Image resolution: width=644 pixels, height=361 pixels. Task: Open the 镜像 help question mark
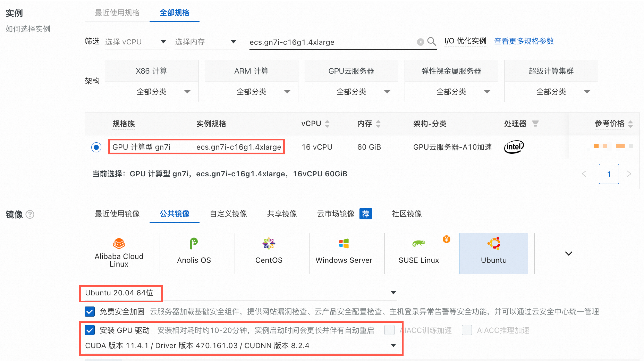(30, 214)
